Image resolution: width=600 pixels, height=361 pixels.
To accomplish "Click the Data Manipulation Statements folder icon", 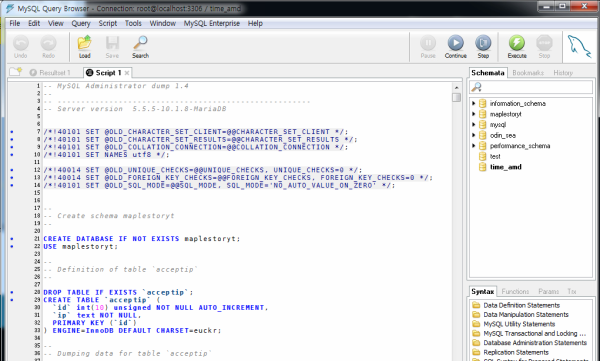I will [x=476, y=314].
